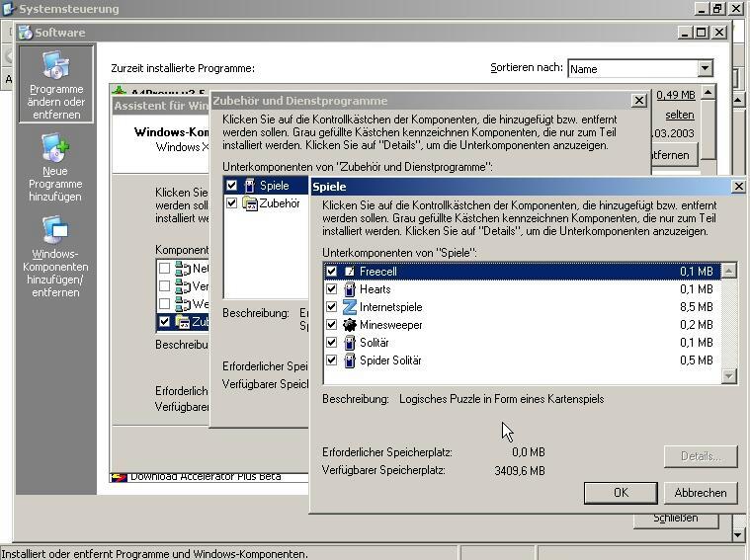Image resolution: width=750 pixels, height=560 pixels.
Task: Click scroll down arrow in Spiele list
Action: pos(728,376)
